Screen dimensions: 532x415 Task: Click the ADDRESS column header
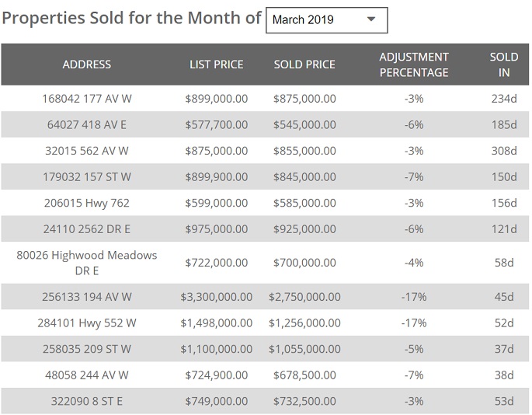point(87,65)
